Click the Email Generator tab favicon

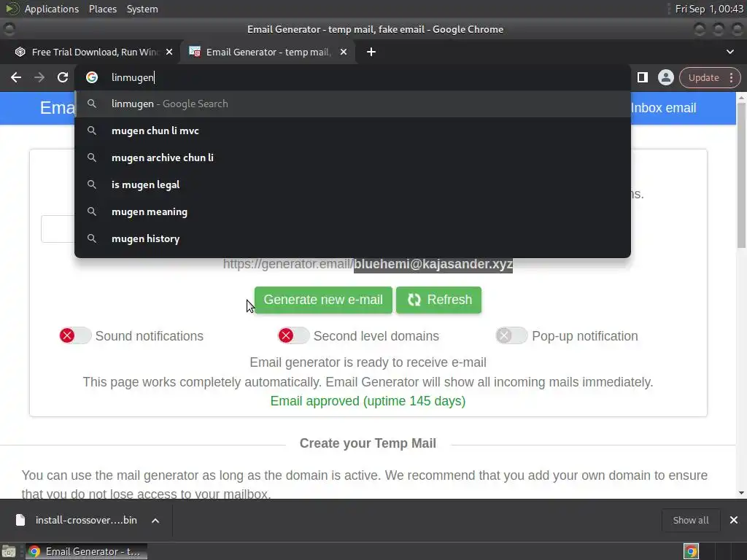[194, 52]
